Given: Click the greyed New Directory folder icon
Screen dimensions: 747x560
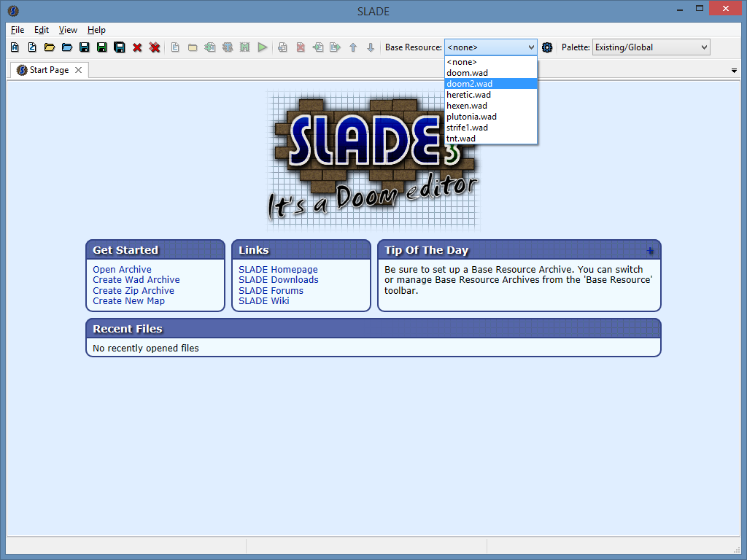Looking at the screenshot, I should tap(193, 47).
